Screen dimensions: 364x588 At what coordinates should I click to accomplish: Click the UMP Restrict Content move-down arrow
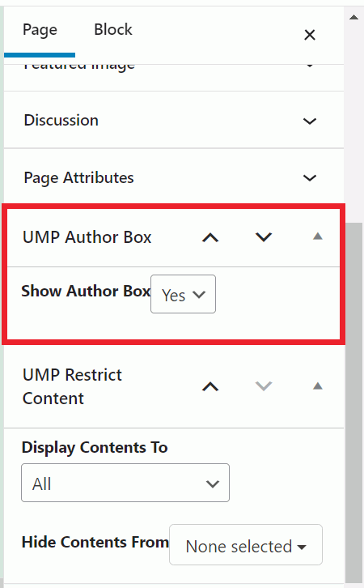coord(264,386)
